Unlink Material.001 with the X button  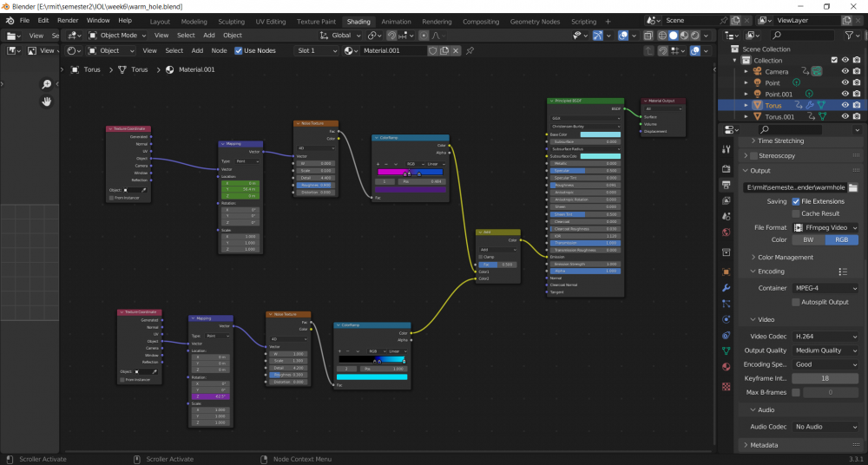point(456,50)
